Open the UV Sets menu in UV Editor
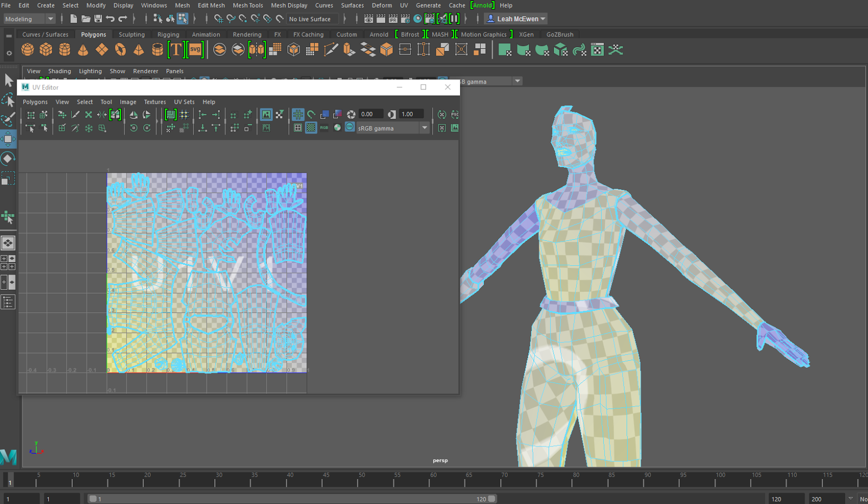 pyautogui.click(x=184, y=101)
